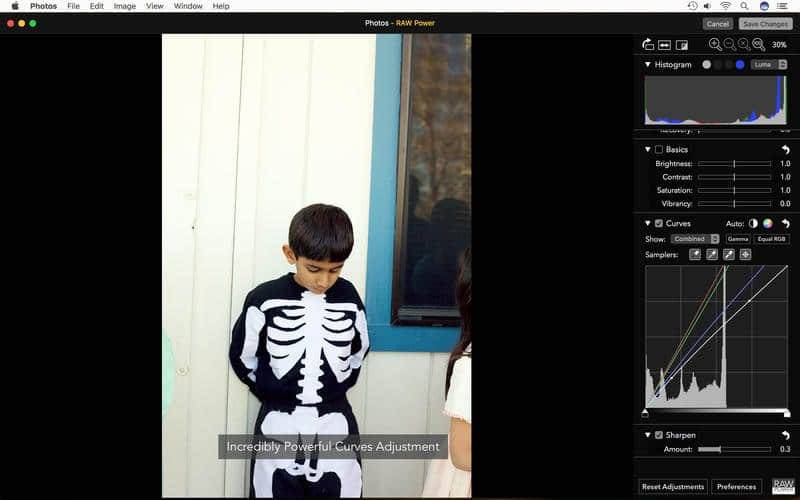Click the flip horizontal icon
This screenshot has width=800, height=500.
coord(664,45)
